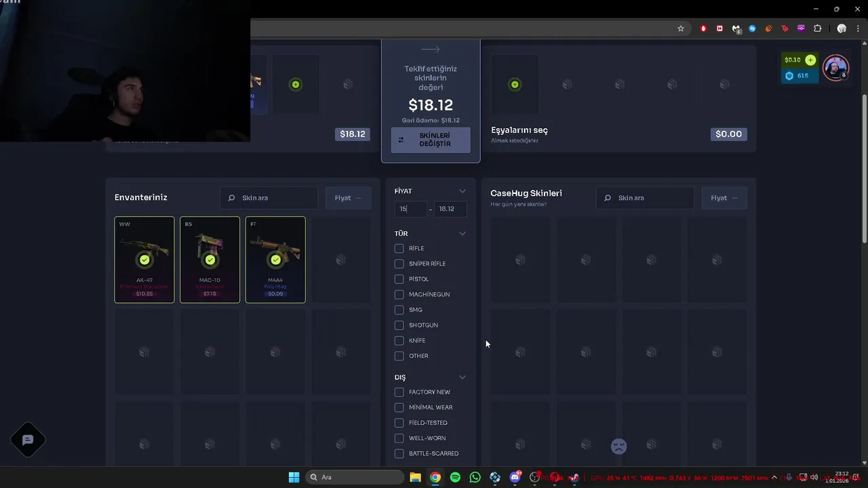Open Spotify from the taskbar

(x=455, y=477)
